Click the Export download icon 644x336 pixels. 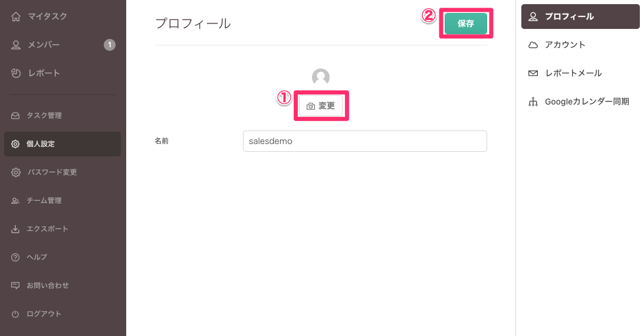(x=16, y=229)
